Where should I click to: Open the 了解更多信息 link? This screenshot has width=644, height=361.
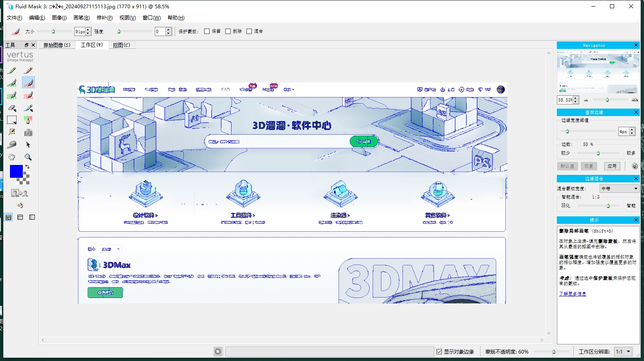point(572,294)
